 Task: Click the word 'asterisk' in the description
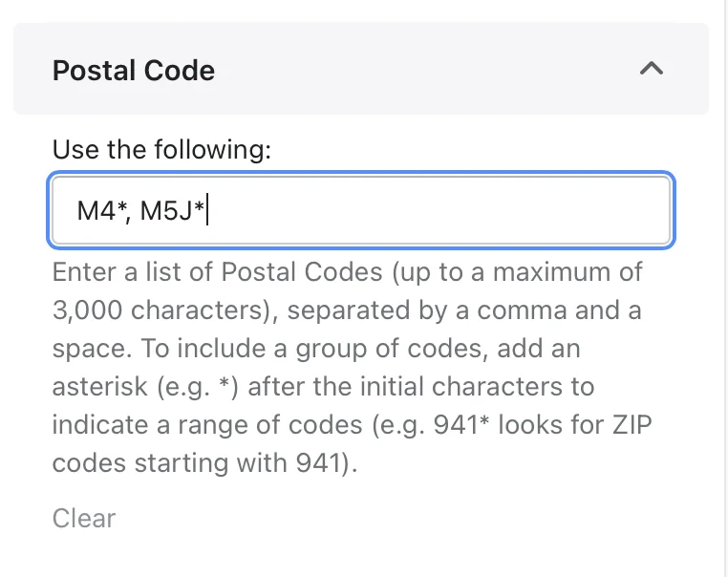[99, 387]
